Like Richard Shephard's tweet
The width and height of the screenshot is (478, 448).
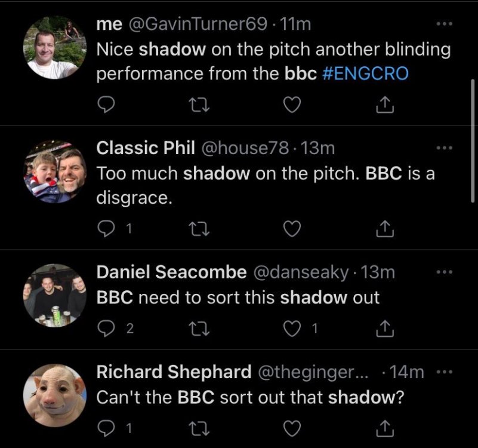(291, 427)
